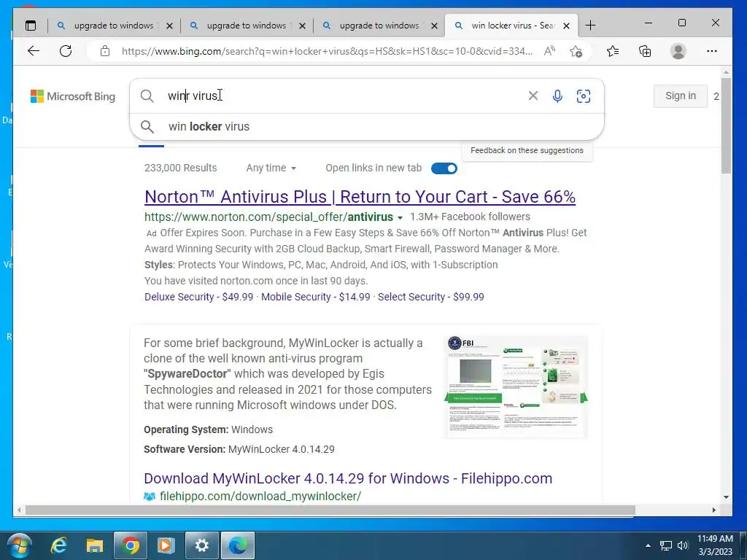The height and width of the screenshot is (560, 747).
Task: Reload the page with the refresh icon
Action: (66, 51)
